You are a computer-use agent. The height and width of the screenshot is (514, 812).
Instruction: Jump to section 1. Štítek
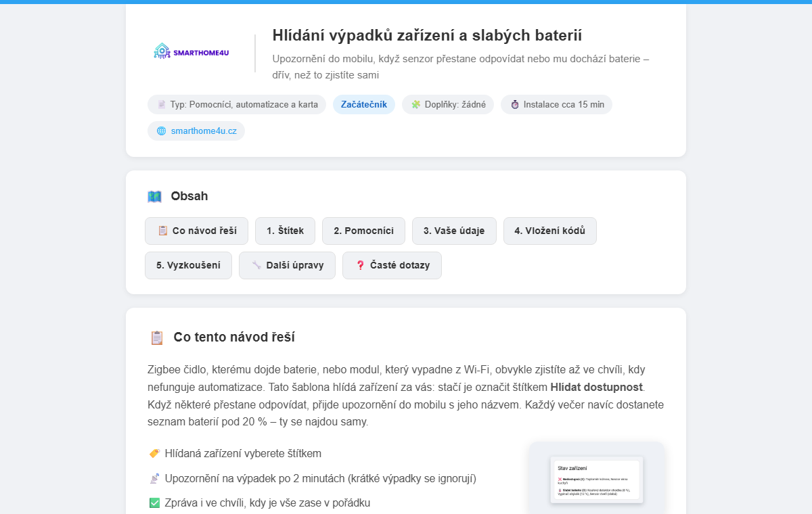tap(285, 231)
